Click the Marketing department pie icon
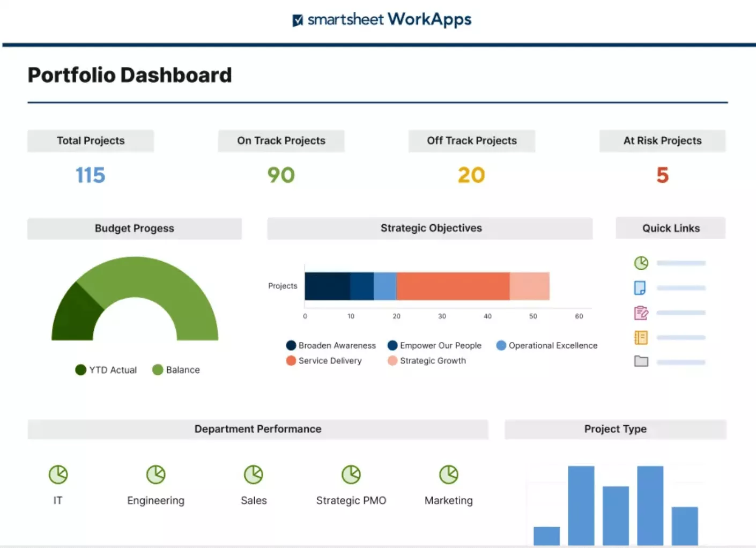 (449, 475)
